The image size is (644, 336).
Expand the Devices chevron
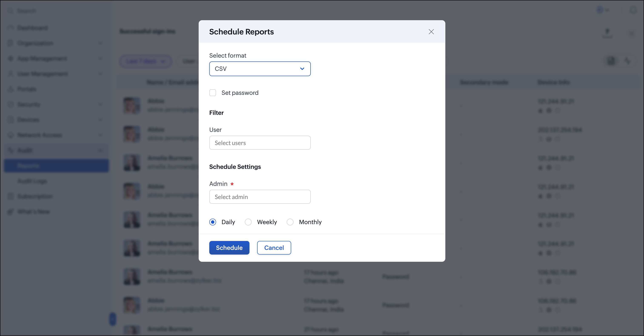pyautogui.click(x=101, y=120)
